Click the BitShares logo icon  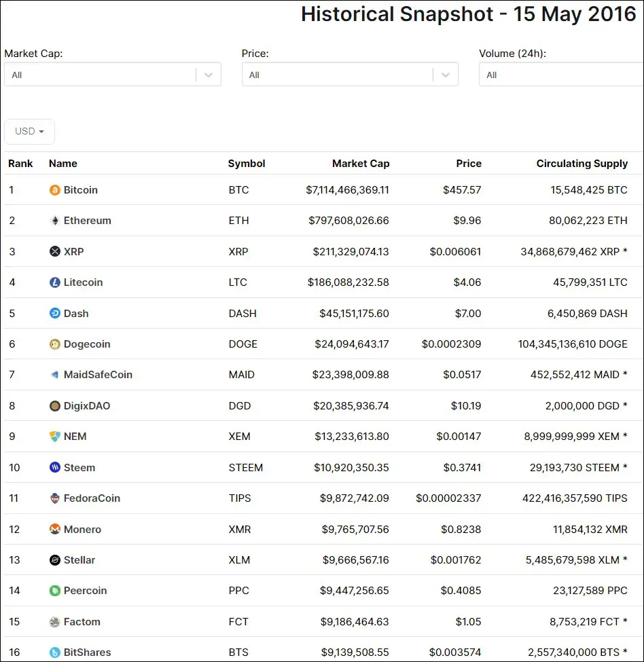click(55, 652)
